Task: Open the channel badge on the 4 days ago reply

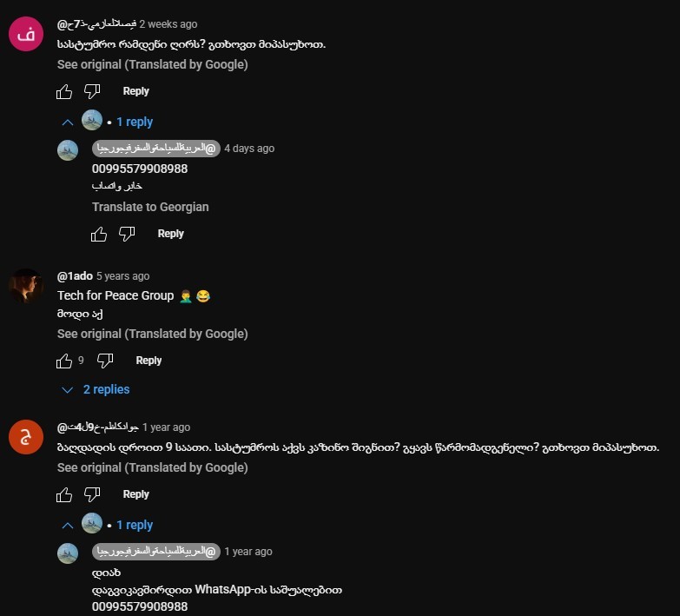Action: pos(156,149)
